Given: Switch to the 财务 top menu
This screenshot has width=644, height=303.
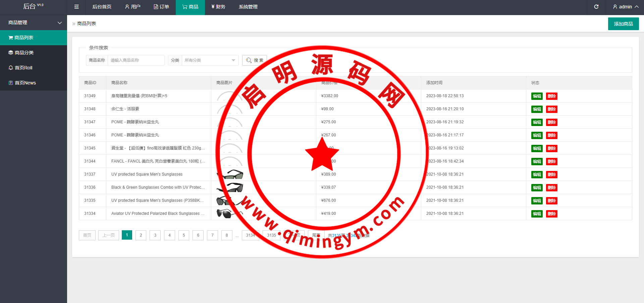Looking at the screenshot, I should click(218, 7).
